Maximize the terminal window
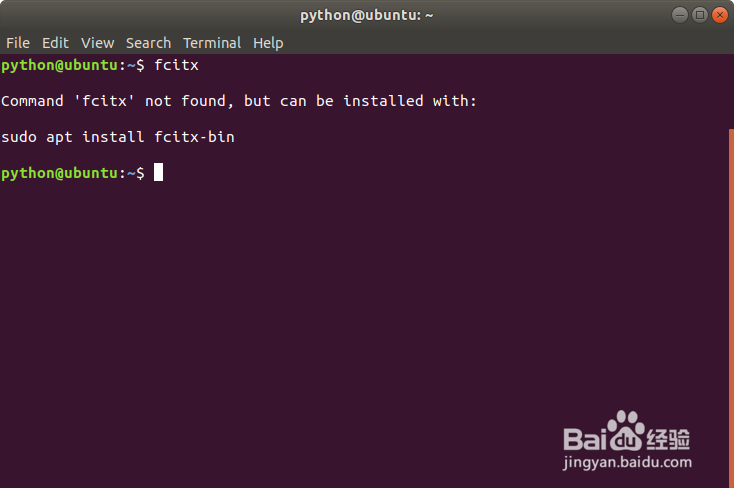Viewport: 734px width, 488px height. [x=700, y=15]
